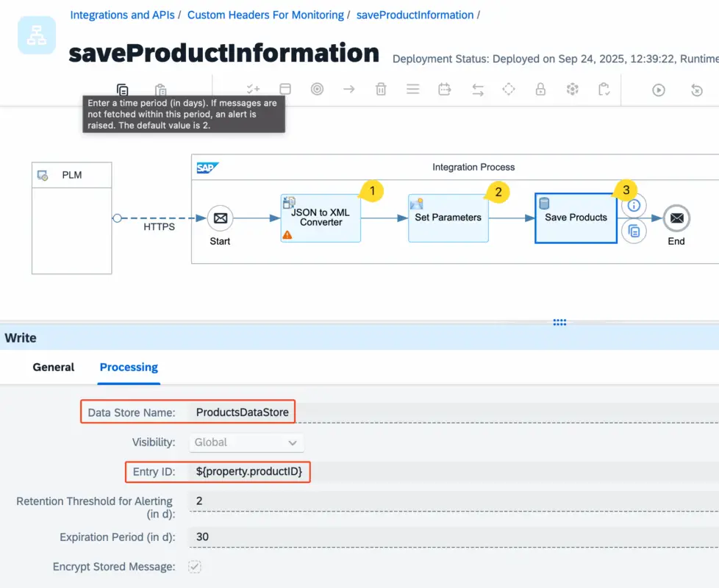This screenshot has height=588, width=719.
Task: Click the paste clipboard toolbar icon
Action: click(x=160, y=90)
